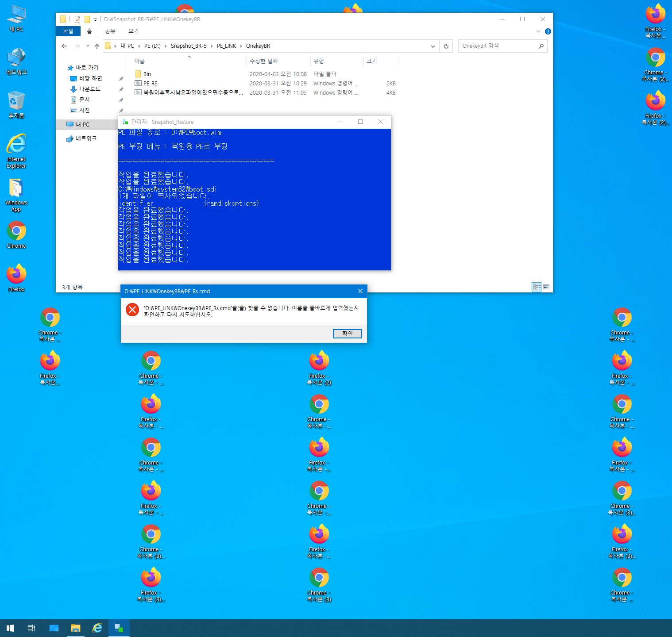Image resolution: width=672 pixels, height=637 pixels.
Task: Select Snapshot_BR-5 in breadcrumb path
Action: tap(189, 46)
